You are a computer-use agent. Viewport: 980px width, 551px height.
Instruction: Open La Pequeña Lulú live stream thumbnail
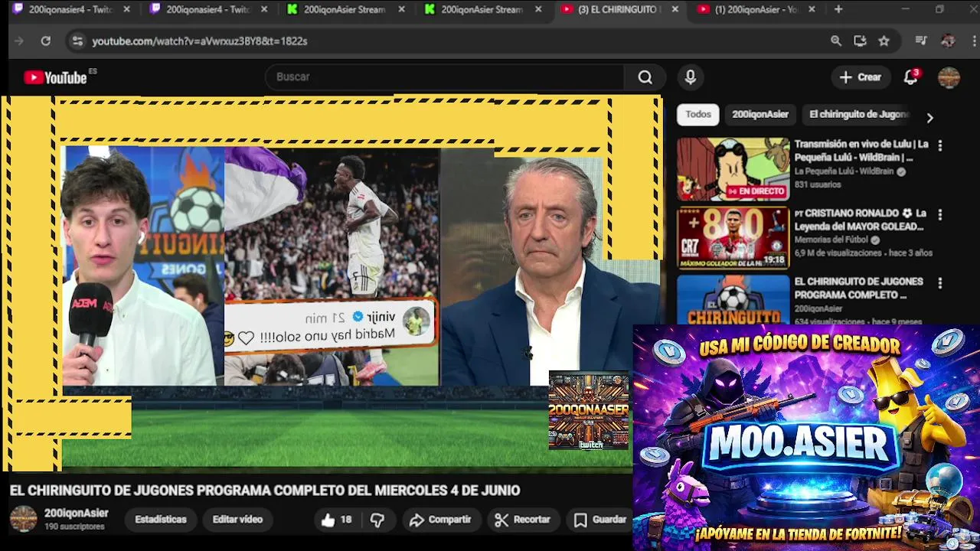733,169
